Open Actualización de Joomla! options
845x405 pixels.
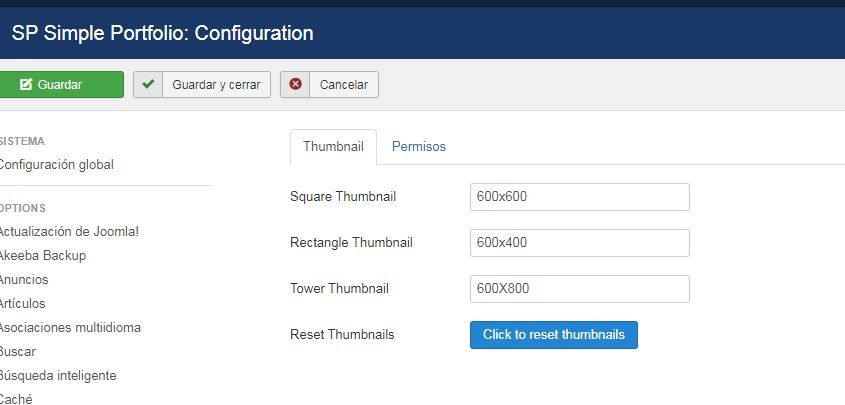click(69, 232)
